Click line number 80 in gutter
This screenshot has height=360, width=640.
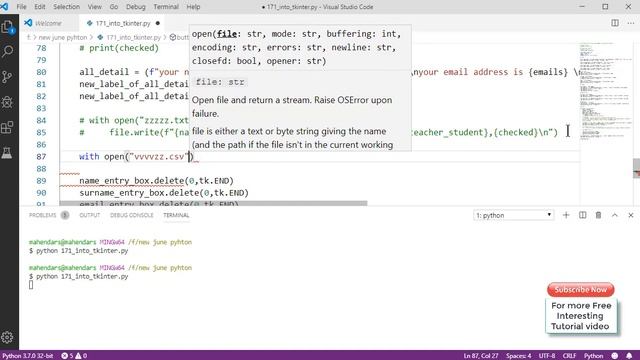pos(41,72)
